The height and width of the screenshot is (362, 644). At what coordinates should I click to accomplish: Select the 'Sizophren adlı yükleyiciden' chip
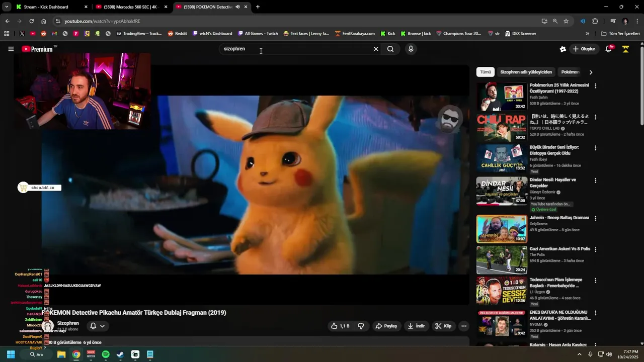pos(526,72)
